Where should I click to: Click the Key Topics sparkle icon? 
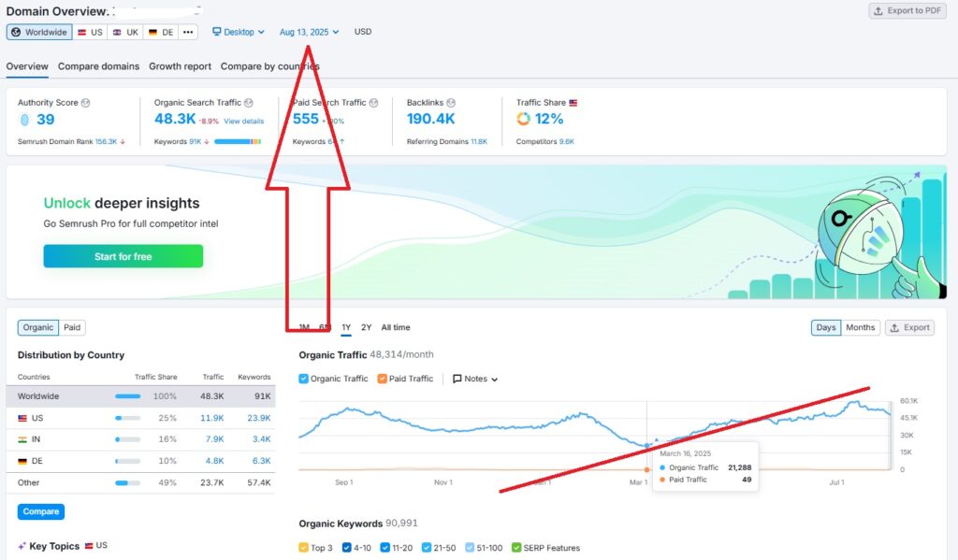[22, 546]
